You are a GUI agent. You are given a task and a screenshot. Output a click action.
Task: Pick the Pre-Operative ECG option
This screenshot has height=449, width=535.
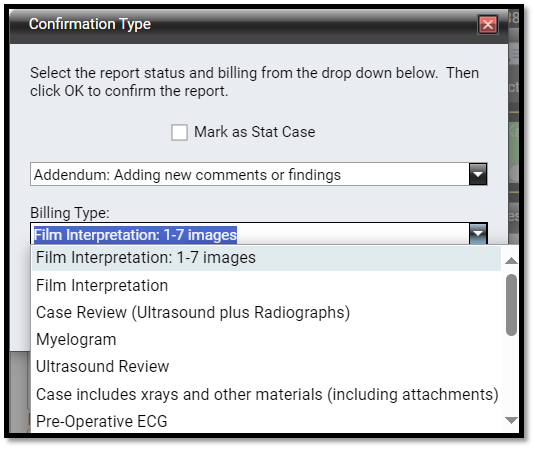point(266,421)
